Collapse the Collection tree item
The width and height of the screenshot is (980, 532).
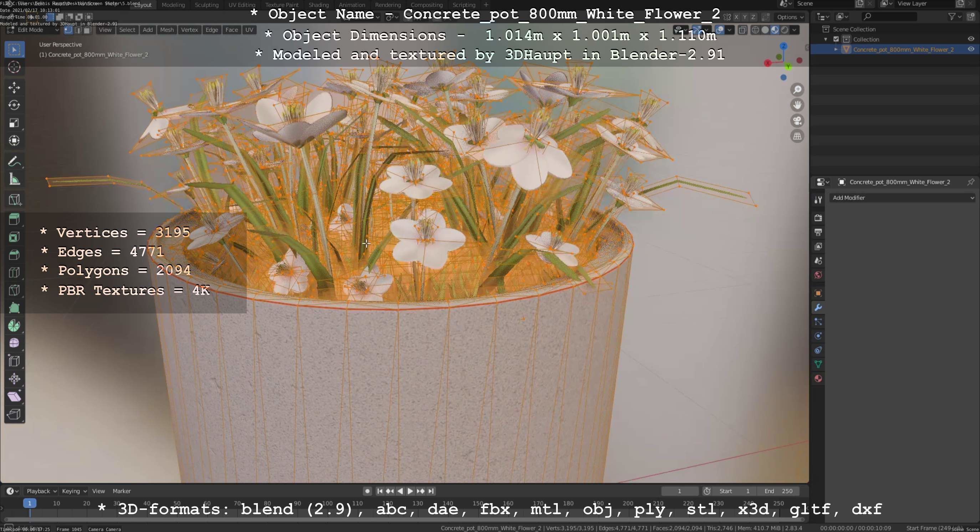[x=825, y=39]
